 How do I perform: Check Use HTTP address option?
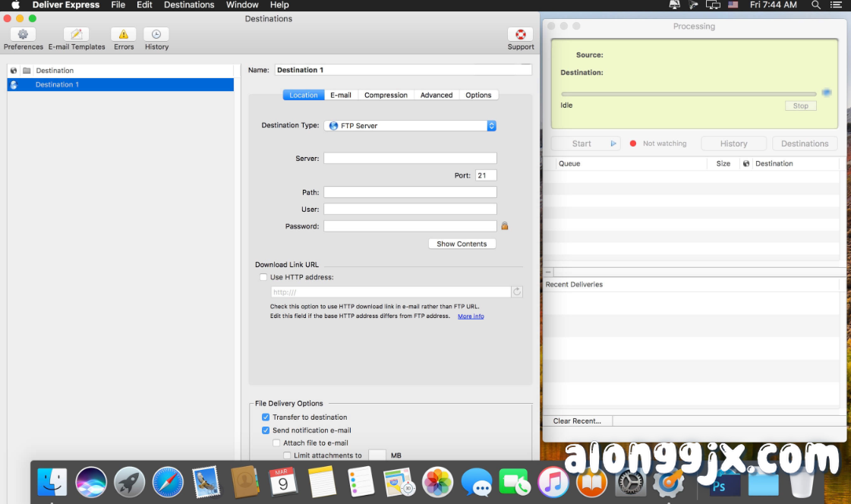[x=263, y=277]
